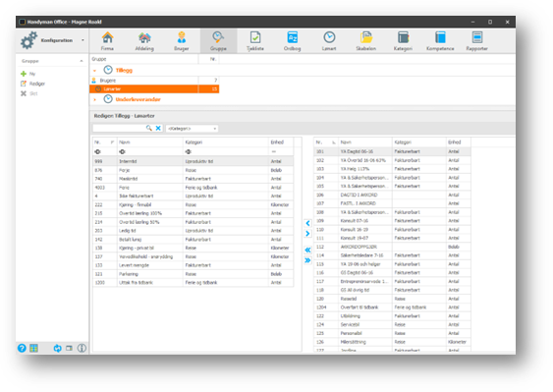Open filter for left Kategori column

pos(189,151)
